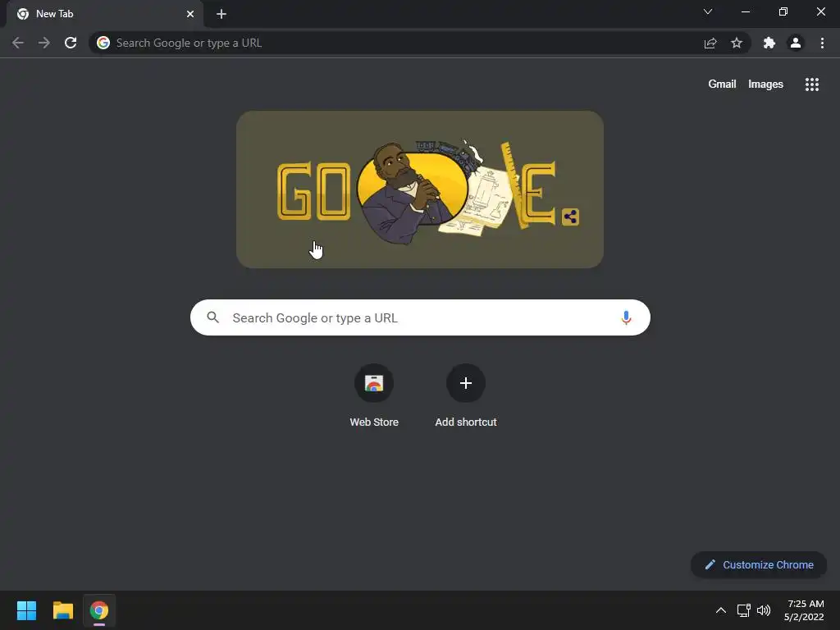
Task: Open the Google apps grid
Action: [812, 84]
